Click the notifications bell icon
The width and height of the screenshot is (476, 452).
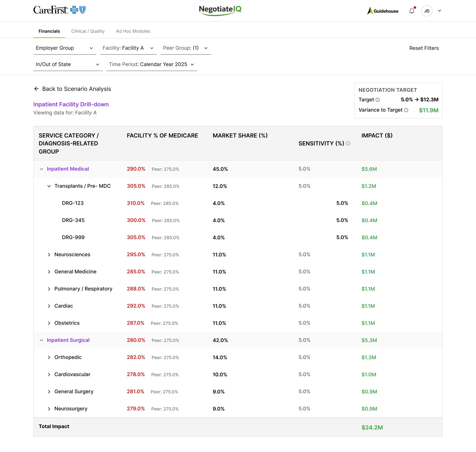pos(412,11)
